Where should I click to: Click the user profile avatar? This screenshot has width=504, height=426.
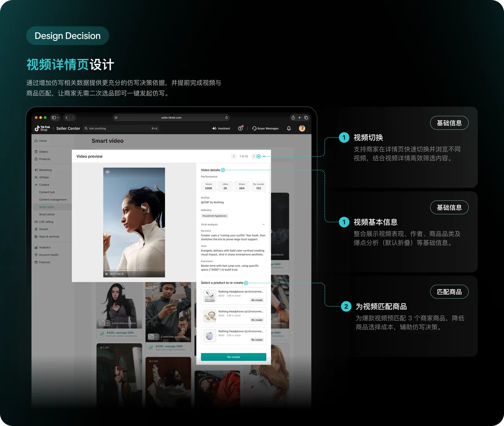point(302,128)
